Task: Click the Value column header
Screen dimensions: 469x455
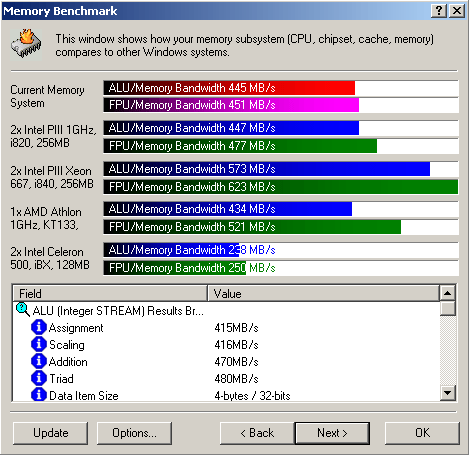Action: [x=323, y=293]
